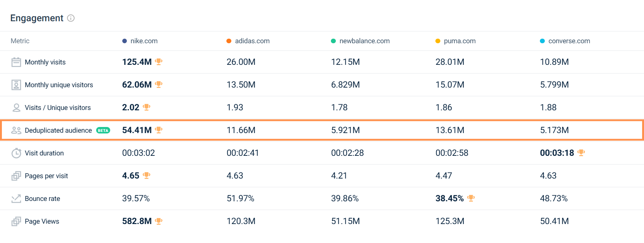This screenshot has height=243, width=644.
Task: Click the Deduplicated audience people icon
Action: (x=16, y=130)
